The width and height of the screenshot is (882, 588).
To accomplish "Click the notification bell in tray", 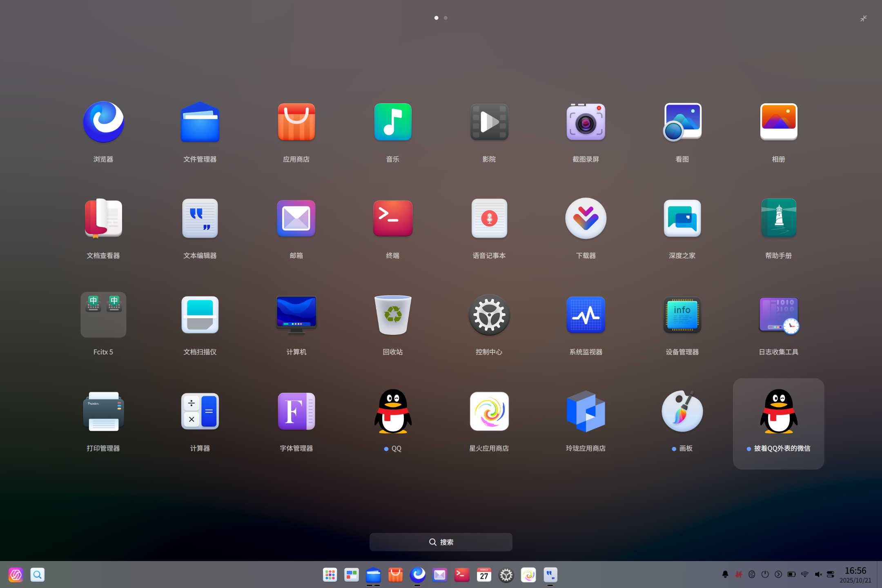I will coord(725,575).
